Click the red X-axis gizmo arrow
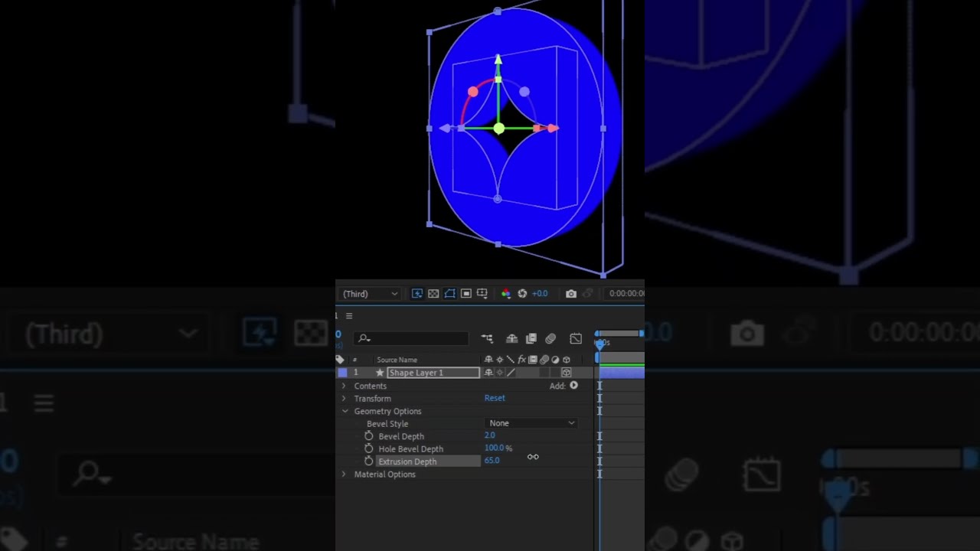 [553, 129]
